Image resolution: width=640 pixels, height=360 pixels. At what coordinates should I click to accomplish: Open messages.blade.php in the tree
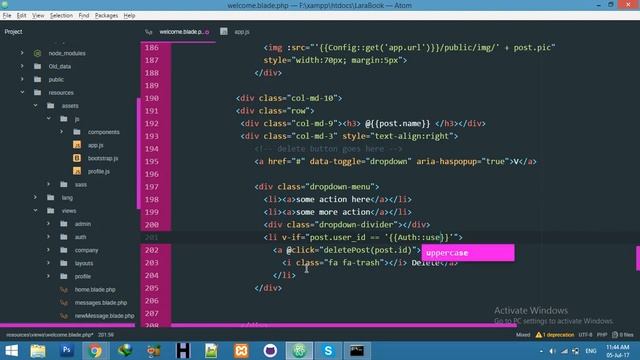[101, 302]
